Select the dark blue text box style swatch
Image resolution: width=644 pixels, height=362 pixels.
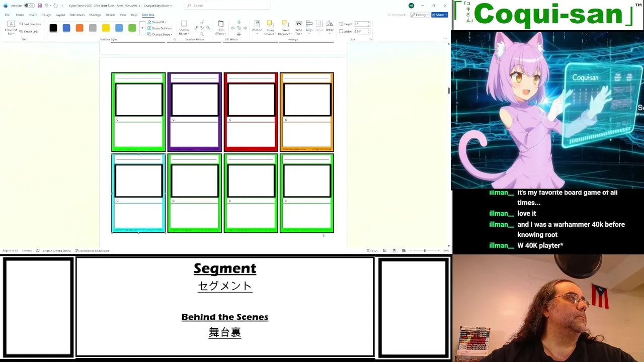(66, 28)
